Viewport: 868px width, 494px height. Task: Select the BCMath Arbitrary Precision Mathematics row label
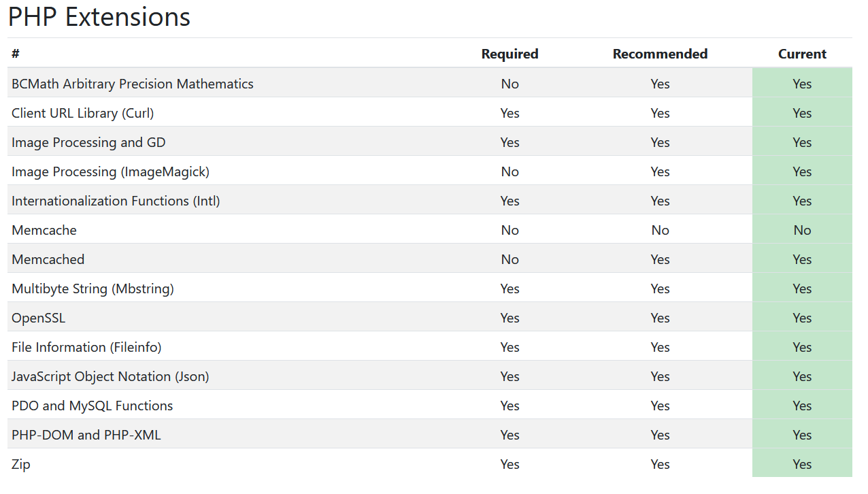click(x=133, y=84)
